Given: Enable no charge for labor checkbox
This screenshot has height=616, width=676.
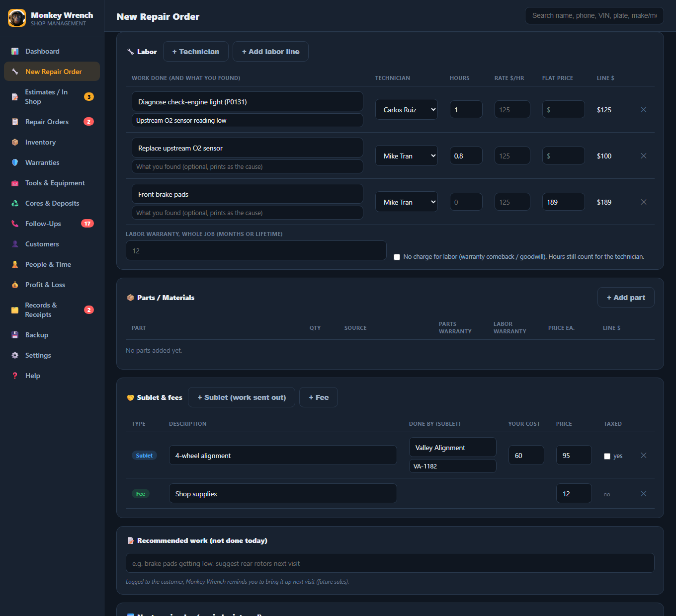Looking at the screenshot, I should 397,257.
